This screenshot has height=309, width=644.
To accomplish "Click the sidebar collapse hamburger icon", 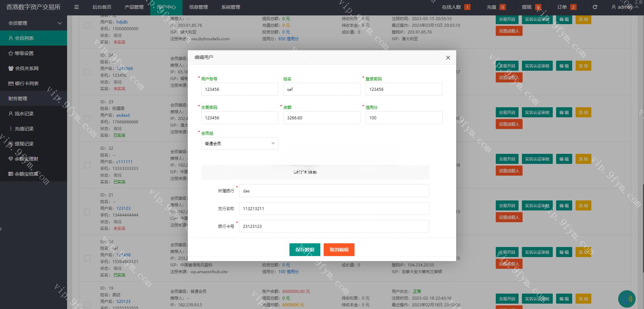I will coord(76,7).
